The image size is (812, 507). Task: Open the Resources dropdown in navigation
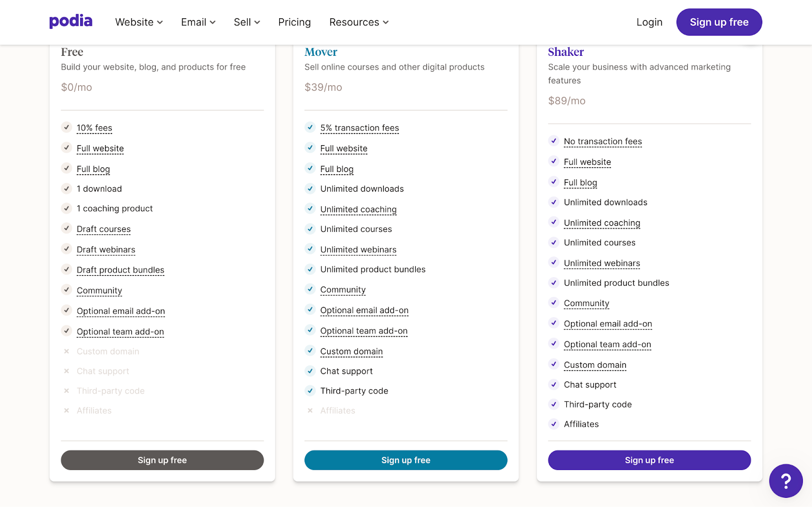pyautogui.click(x=359, y=22)
